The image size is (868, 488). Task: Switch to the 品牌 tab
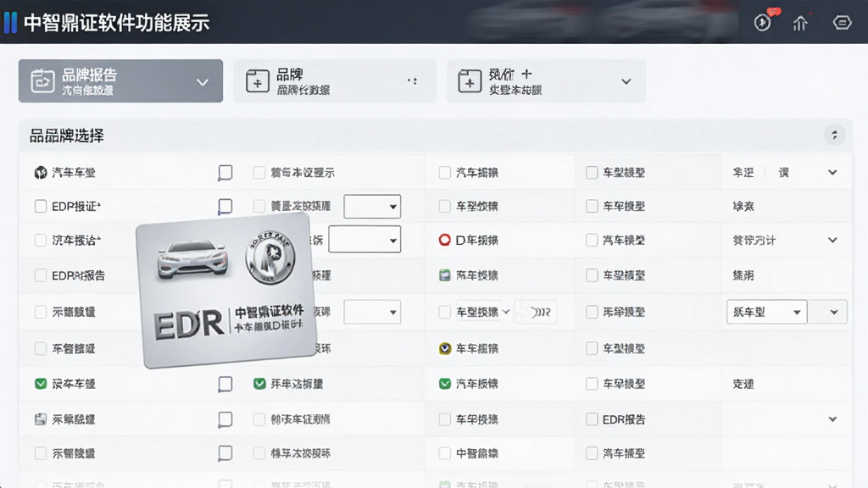[334, 80]
